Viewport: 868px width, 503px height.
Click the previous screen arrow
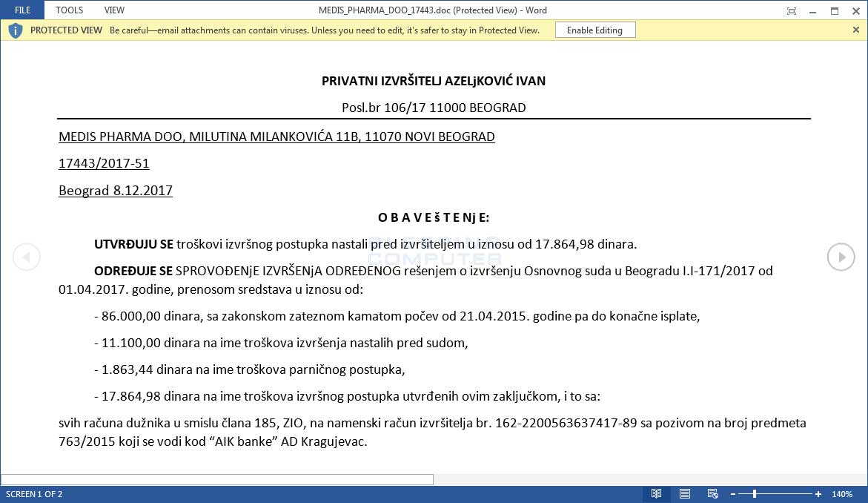coord(27,256)
